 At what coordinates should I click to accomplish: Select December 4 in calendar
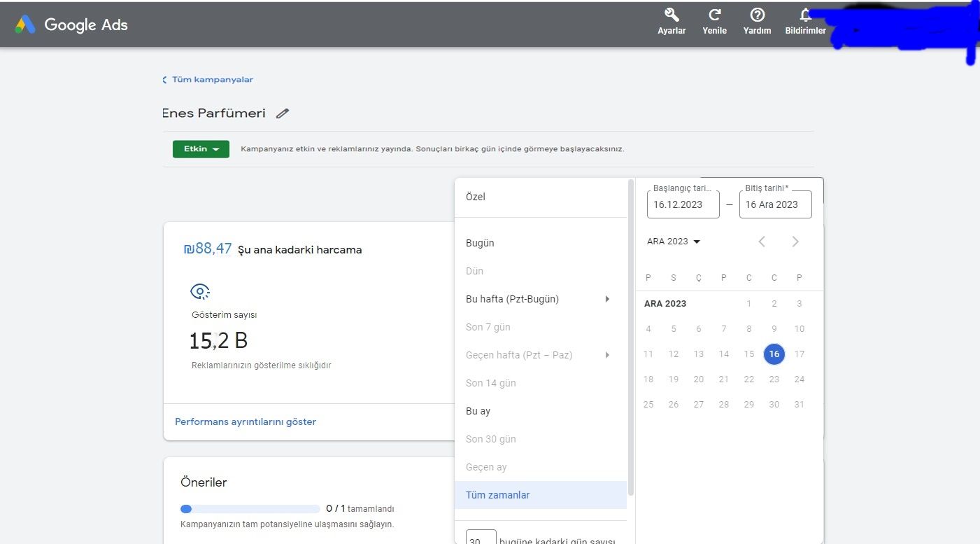coord(648,329)
